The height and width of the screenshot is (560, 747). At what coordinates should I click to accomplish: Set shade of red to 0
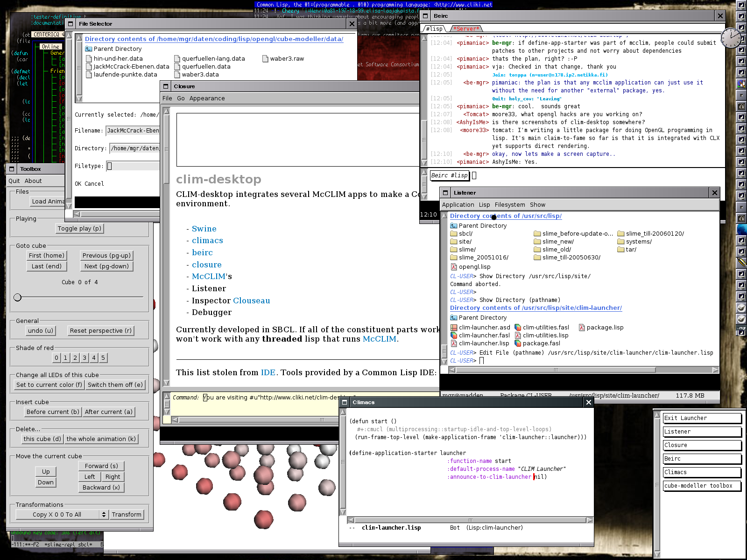coord(56,357)
